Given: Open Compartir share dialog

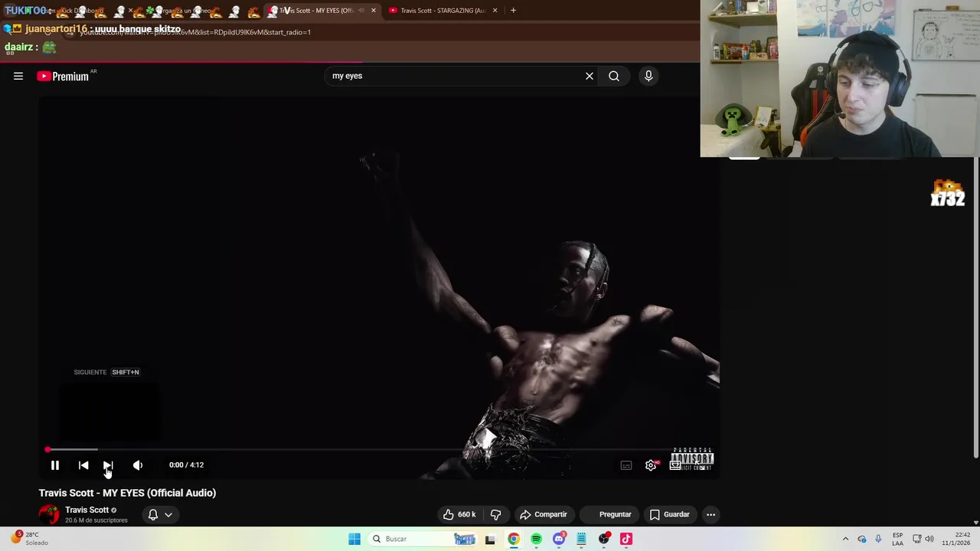Looking at the screenshot, I should point(544,514).
